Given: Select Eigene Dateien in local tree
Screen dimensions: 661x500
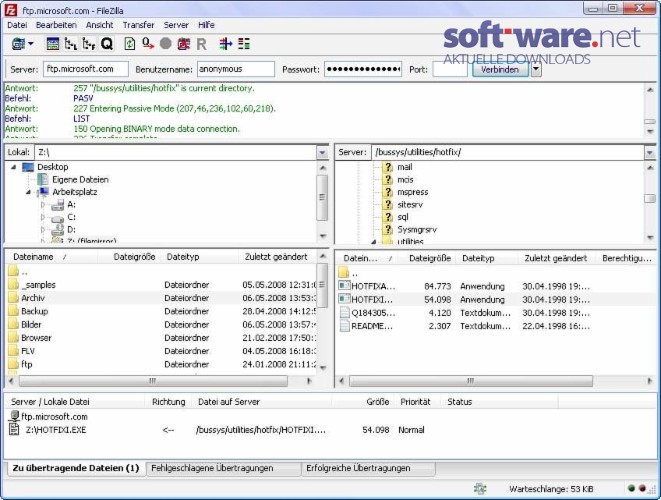Looking at the screenshot, I should pyautogui.click(x=80, y=180).
